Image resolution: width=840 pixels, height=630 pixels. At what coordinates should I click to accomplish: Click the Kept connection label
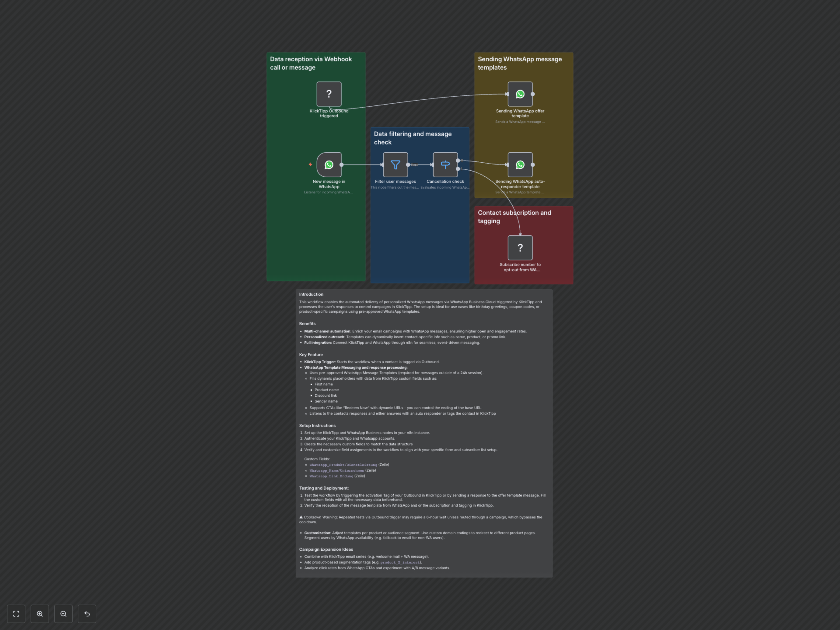pyautogui.click(x=414, y=165)
